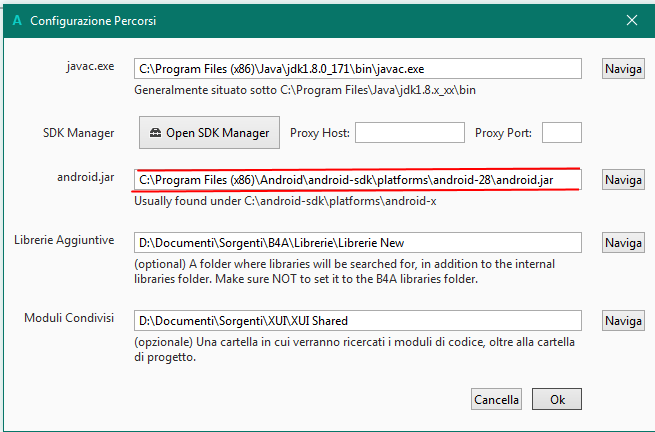Confirm the paths with the Ok button
This screenshot has width=655, height=432.
[557, 399]
